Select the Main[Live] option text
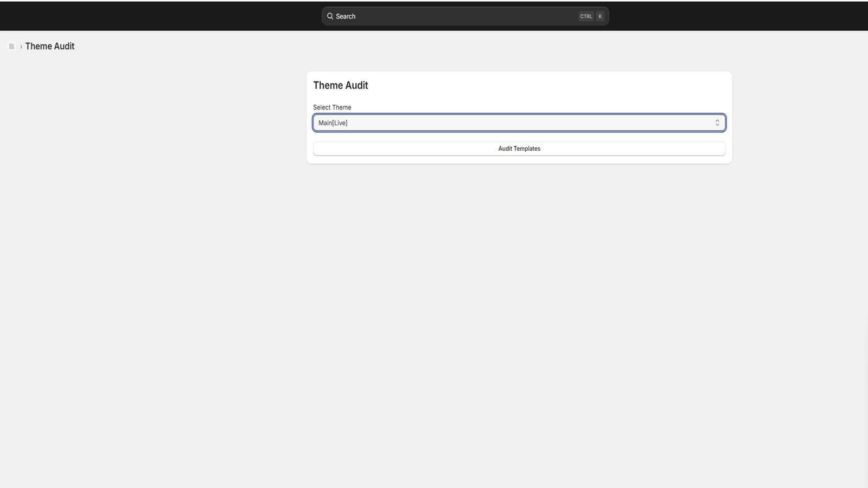 (x=332, y=123)
